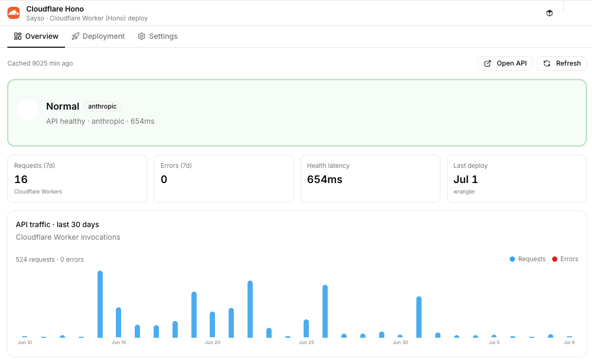Click the 'Jun 25' axis label
This screenshot has width=592, height=364.
(x=306, y=342)
